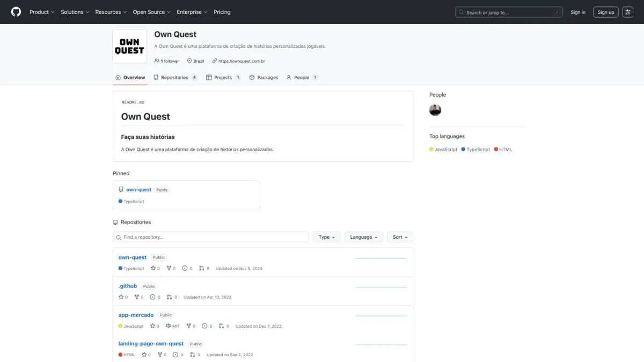Click the Own Quest organization avatar
The height and width of the screenshot is (362, 644).
coord(129,46)
